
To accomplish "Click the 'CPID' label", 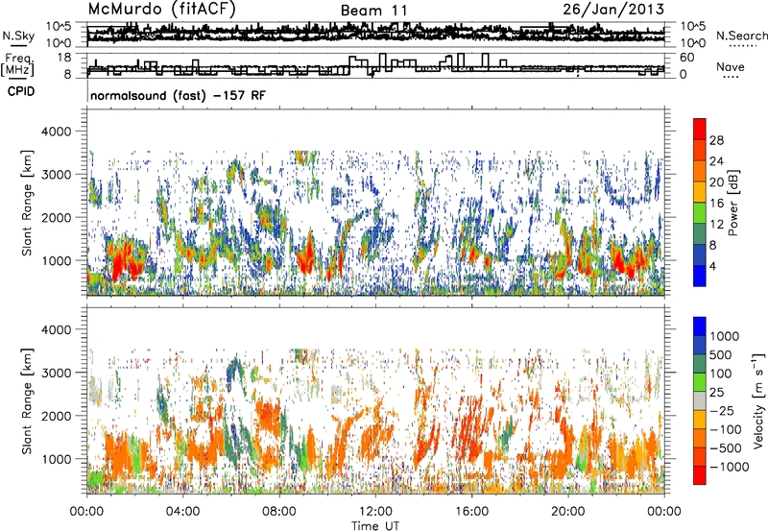I will (x=21, y=91).
